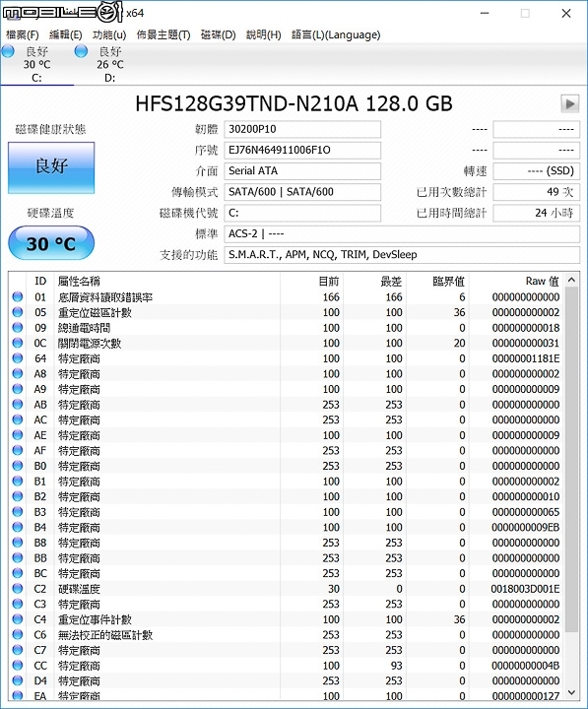Open the 語言(L)(Language) menu

click(336, 34)
